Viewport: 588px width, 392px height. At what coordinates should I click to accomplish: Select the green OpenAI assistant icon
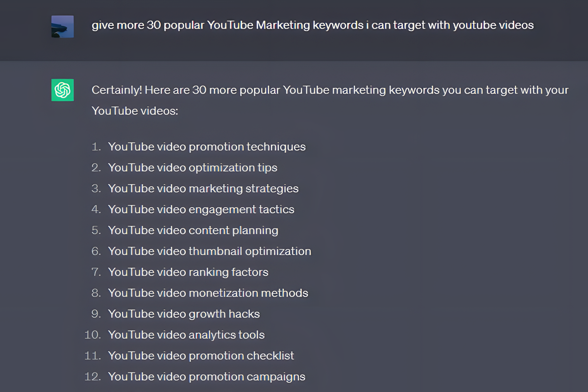click(x=62, y=90)
